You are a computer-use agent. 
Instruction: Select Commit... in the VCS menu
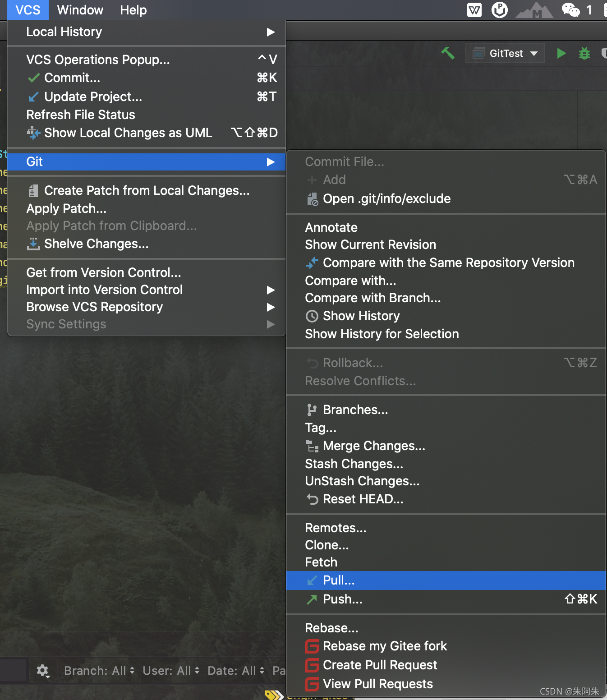pyautogui.click(x=147, y=78)
